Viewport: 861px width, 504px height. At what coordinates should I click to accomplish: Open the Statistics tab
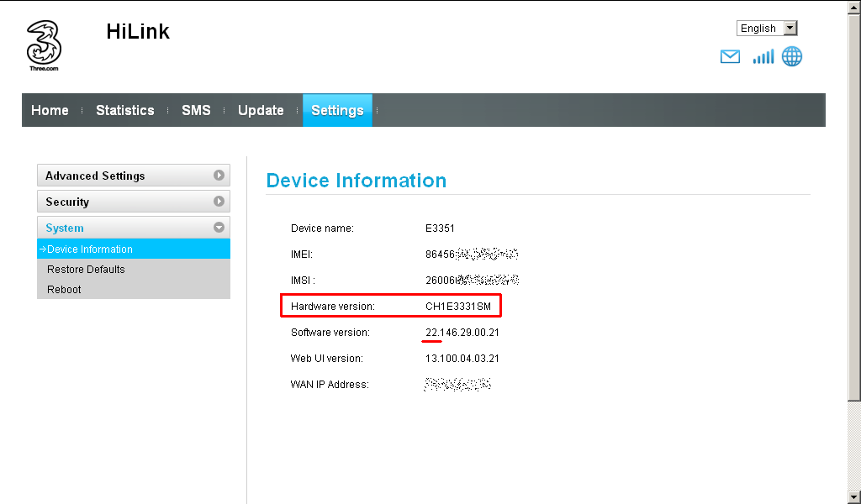pyautogui.click(x=124, y=110)
